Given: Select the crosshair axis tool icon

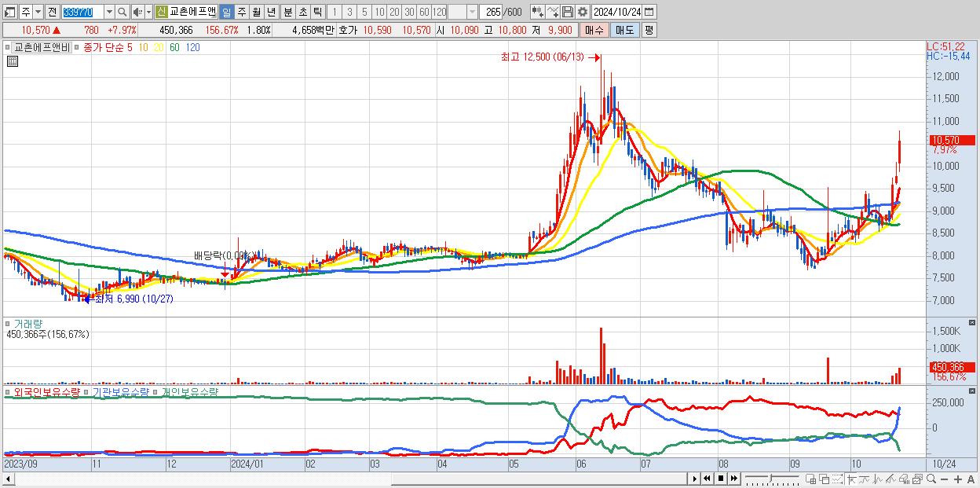Looking at the screenshot, I should (x=851, y=479).
